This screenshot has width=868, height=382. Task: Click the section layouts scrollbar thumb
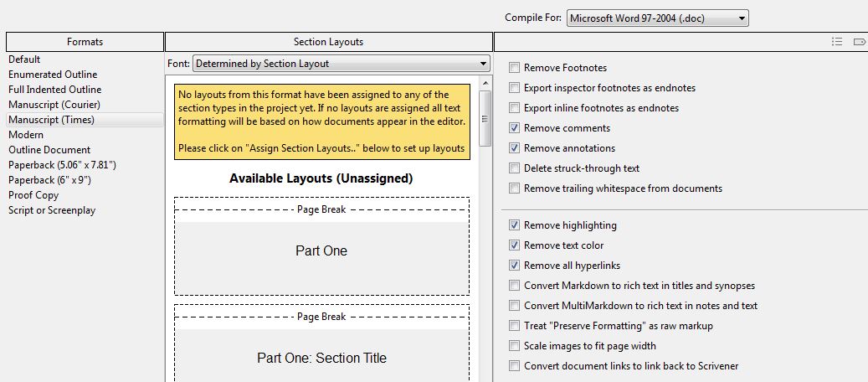pos(485,119)
